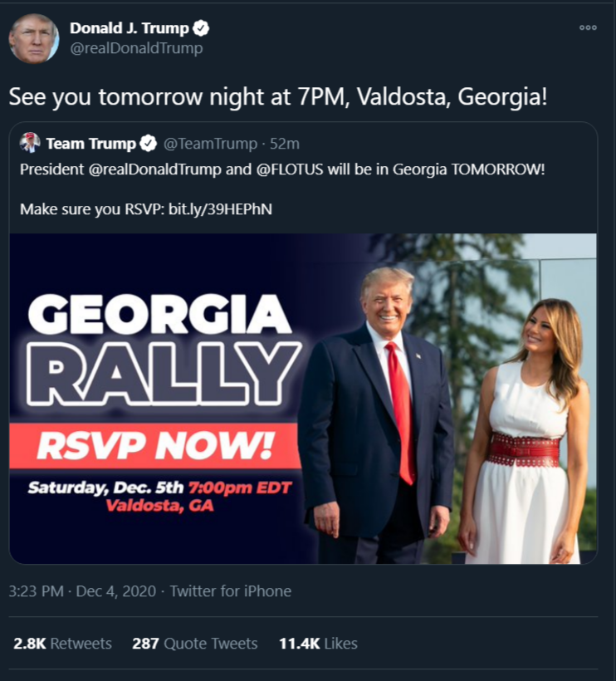Click the verified badge beside Donald J. Trump
The width and height of the screenshot is (616, 681).
pyautogui.click(x=201, y=28)
